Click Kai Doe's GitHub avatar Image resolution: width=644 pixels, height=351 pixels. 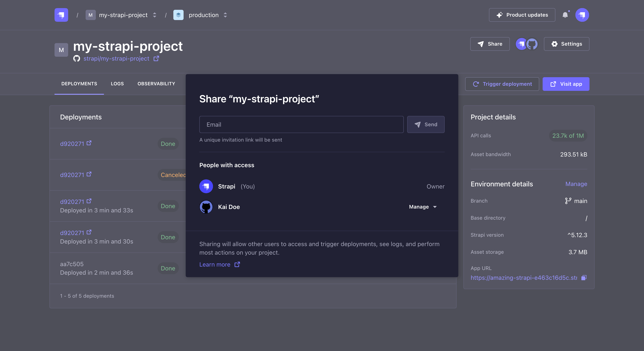(206, 207)
